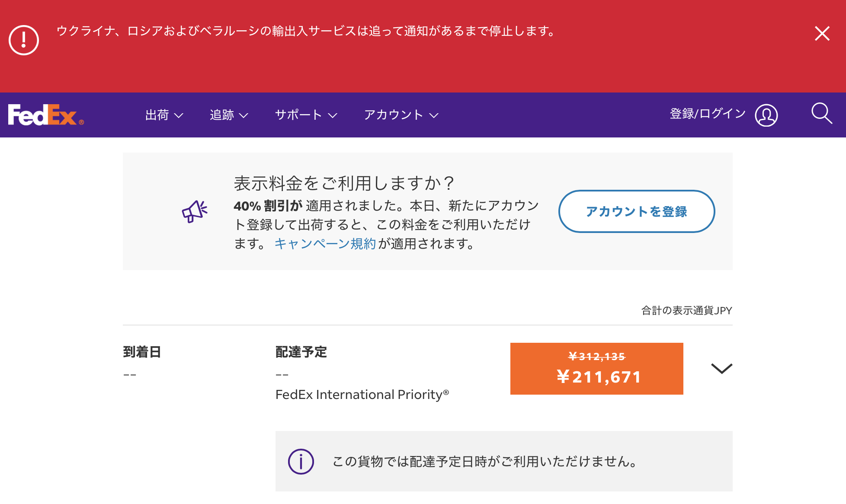Open the サポート support menu
Image resolution: width=846 pixels, height=504 pixels.
tap(306, 115)
